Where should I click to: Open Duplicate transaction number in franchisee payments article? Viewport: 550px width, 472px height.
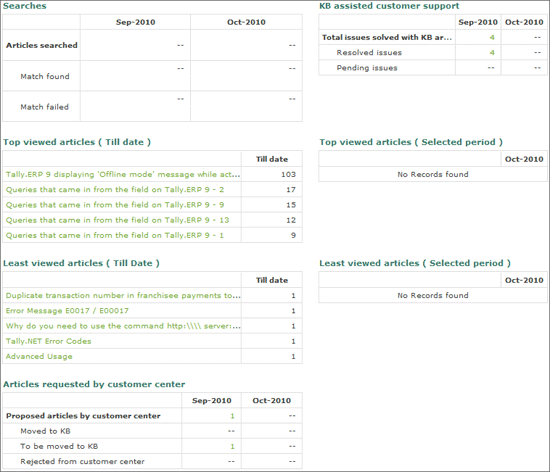[x=123, y=295]
